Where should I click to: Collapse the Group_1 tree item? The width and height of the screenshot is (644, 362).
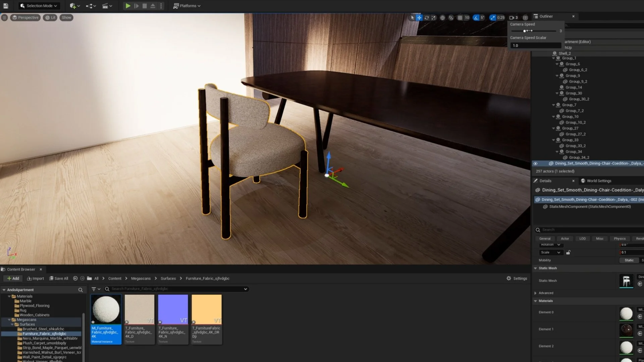(x=554, y=58)
